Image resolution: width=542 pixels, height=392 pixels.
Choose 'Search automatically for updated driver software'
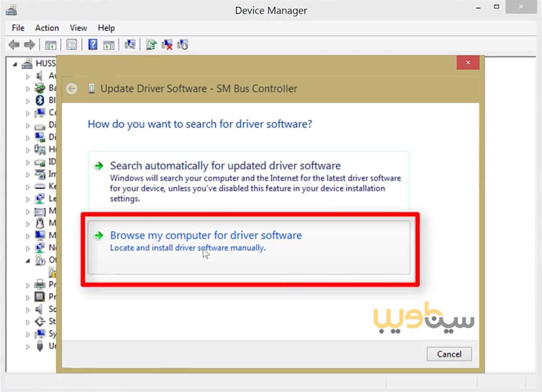[x=225, y=166]
